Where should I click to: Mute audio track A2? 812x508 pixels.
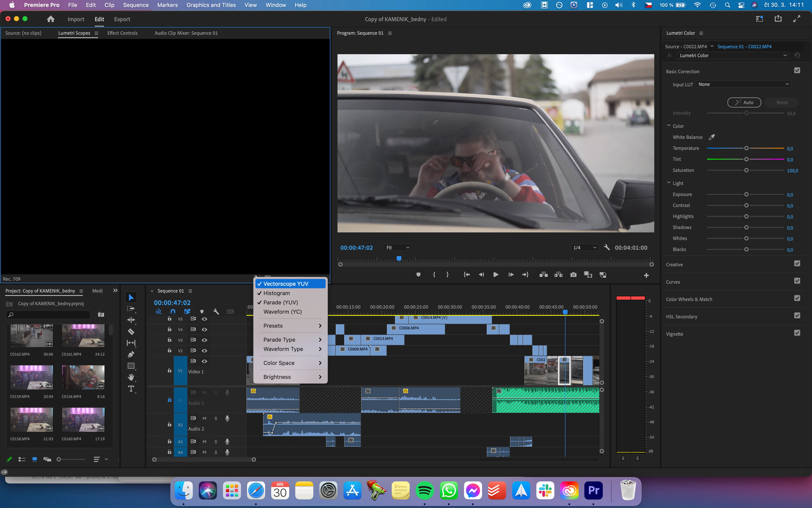pyautogui.click(x=204, y=418)
